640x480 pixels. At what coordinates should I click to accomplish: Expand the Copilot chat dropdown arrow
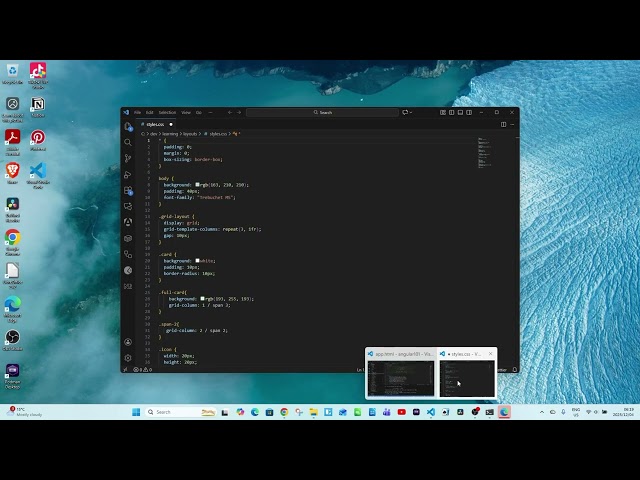click(411, 112)
